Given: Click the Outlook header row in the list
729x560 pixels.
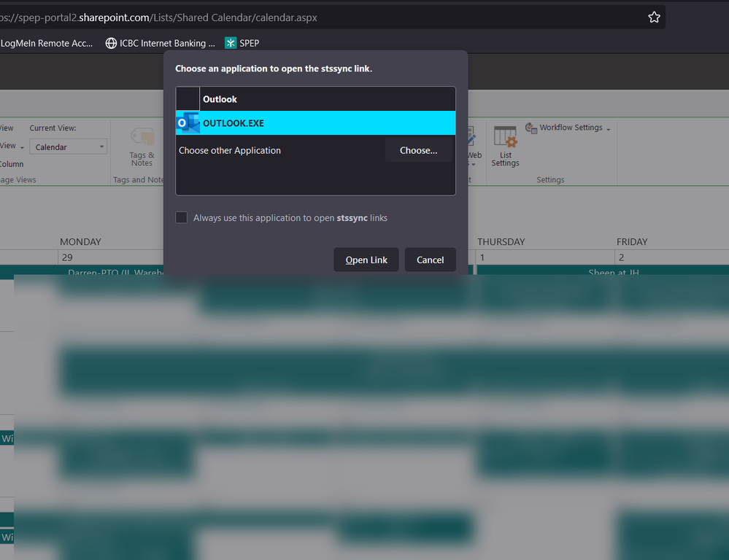Looking at the screenshot, I should [x=315, y=99].
